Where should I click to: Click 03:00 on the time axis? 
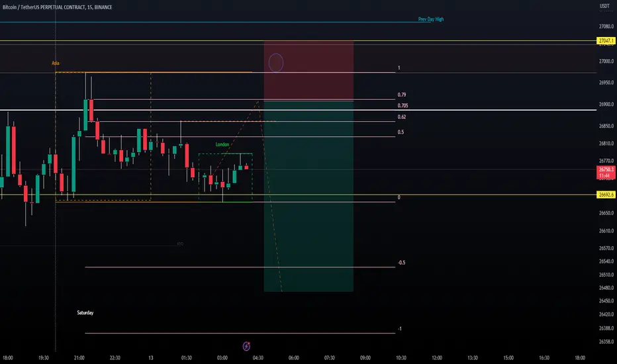point(222,357)
